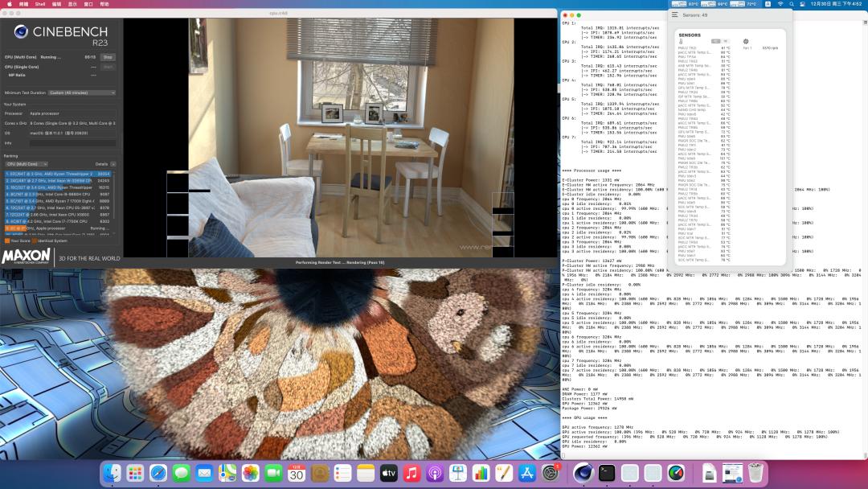Select the top-ranked AMD Threadripper result
This screenshot has width=868, height=489.
(58, 174)
